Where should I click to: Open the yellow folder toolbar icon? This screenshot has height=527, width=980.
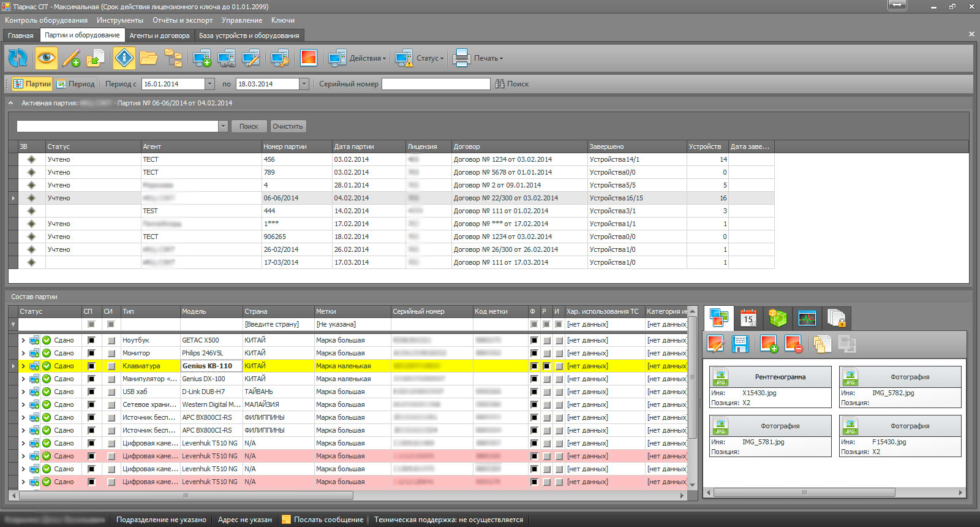click(x=148, y=58)
